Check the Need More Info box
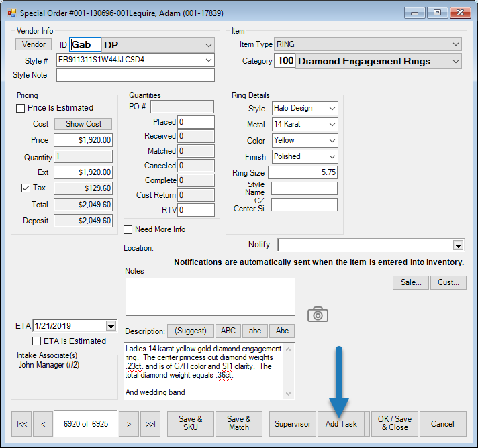This screenshot has height=448, width=478. pyautogui.click(x=128, y=229)
